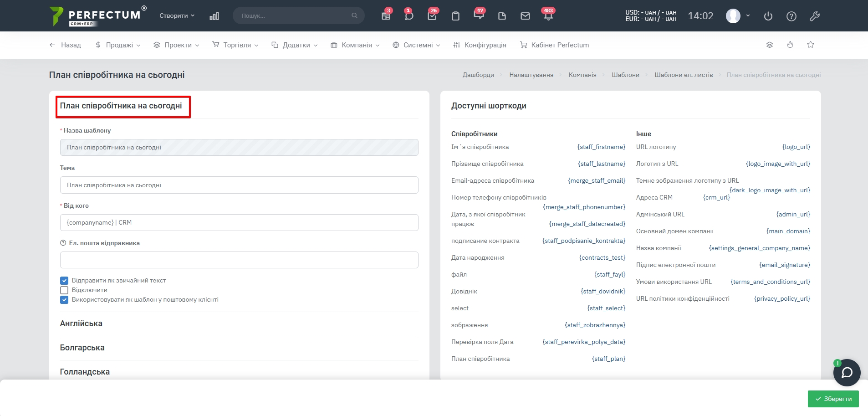Screen dimensions: 868x416
Task: Open the statistics bar chart icon
Action: (x=214, y=16)
